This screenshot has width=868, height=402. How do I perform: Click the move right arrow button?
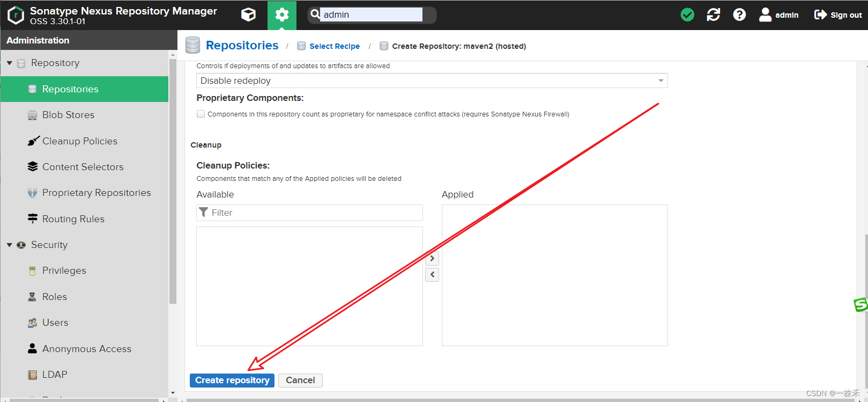432,258
